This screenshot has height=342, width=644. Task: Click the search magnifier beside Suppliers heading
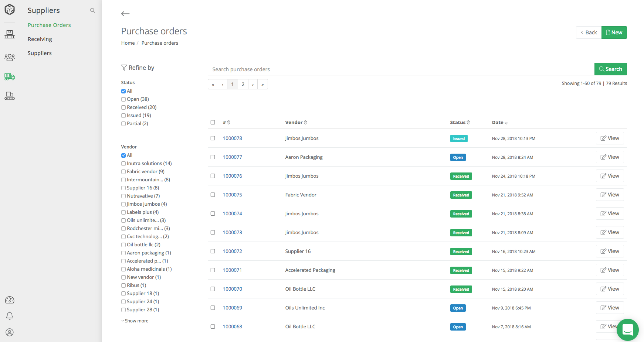(92, 10)
